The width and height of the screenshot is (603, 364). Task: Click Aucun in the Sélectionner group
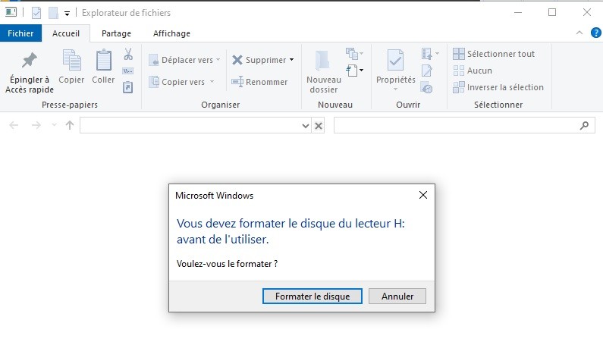point(473,71)
